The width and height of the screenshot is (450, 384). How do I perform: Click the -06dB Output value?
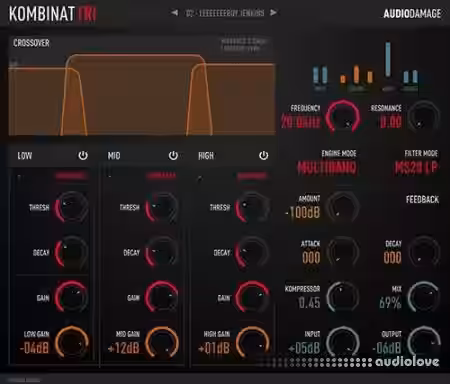[x=387, y=348]
